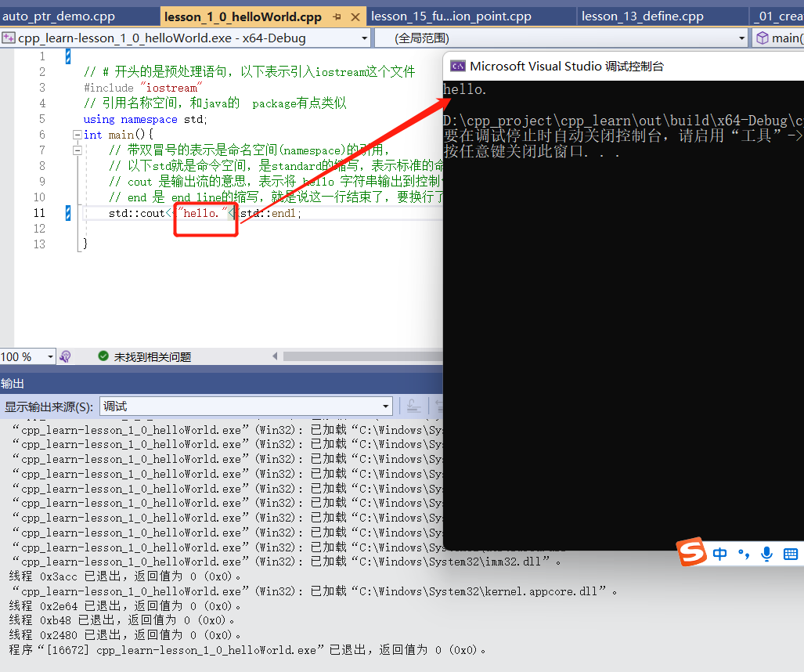Click the editor horizontal scrollbar track

362,356
